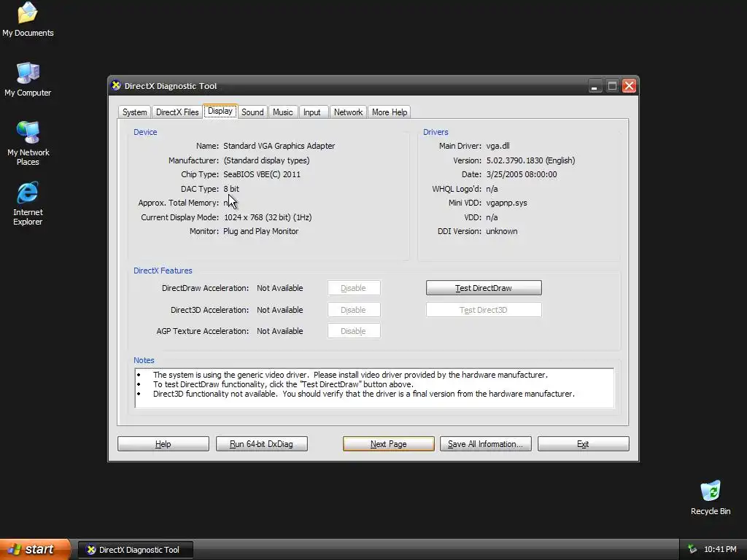
Task: Click the taskbar clock showing 10:41 PM
Action: tap(720, 550)
